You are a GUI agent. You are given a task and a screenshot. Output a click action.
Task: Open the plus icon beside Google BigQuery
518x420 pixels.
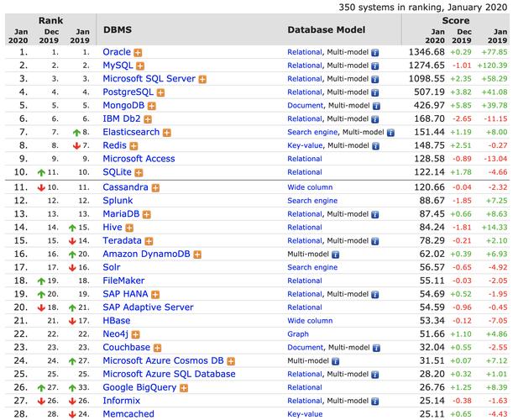coord(184,387)
